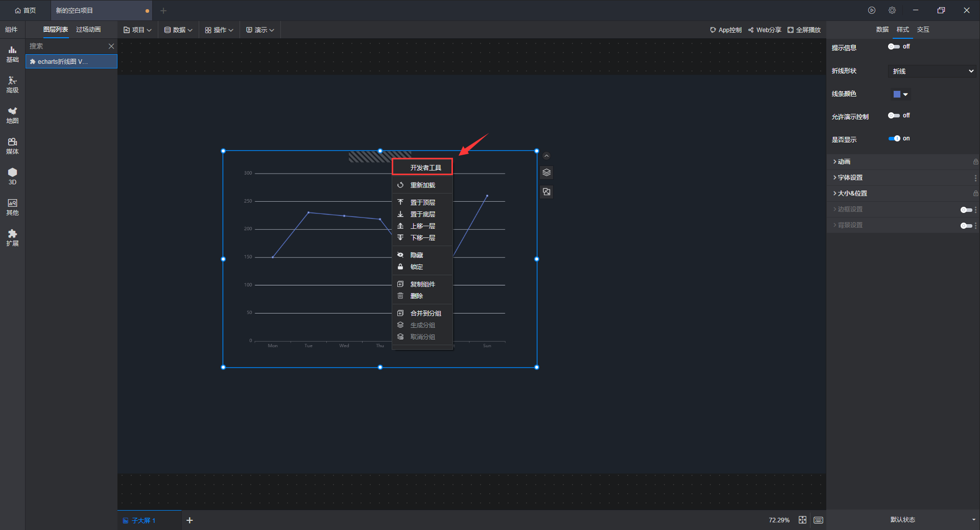This screenshot has height=530, width=980.
Task: Select the echarts折线图 layer item
Action: 71,62
